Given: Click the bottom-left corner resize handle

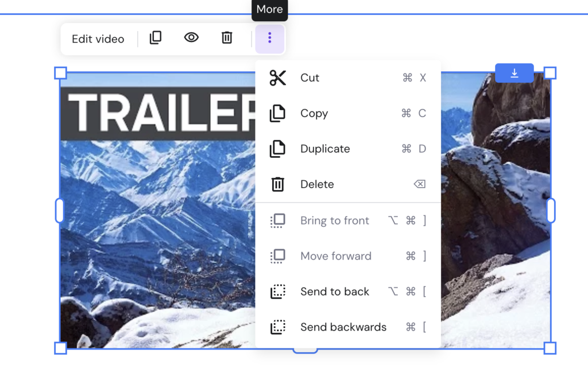Looking at the screenshot, I should tap(60, 347).
